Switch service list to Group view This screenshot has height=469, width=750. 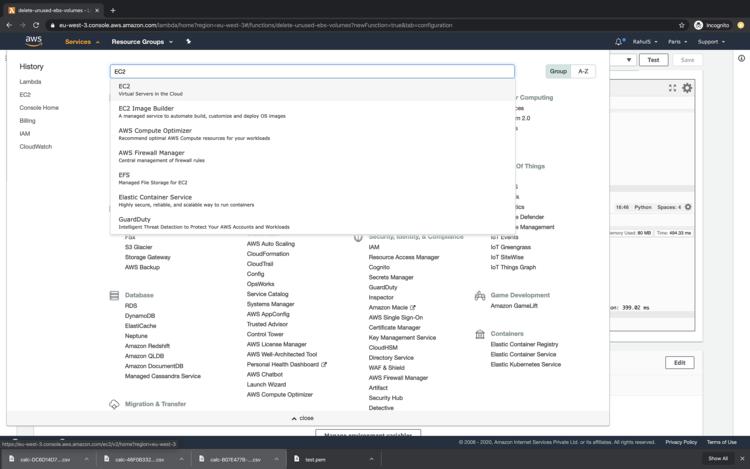click(x=558, y=72)
